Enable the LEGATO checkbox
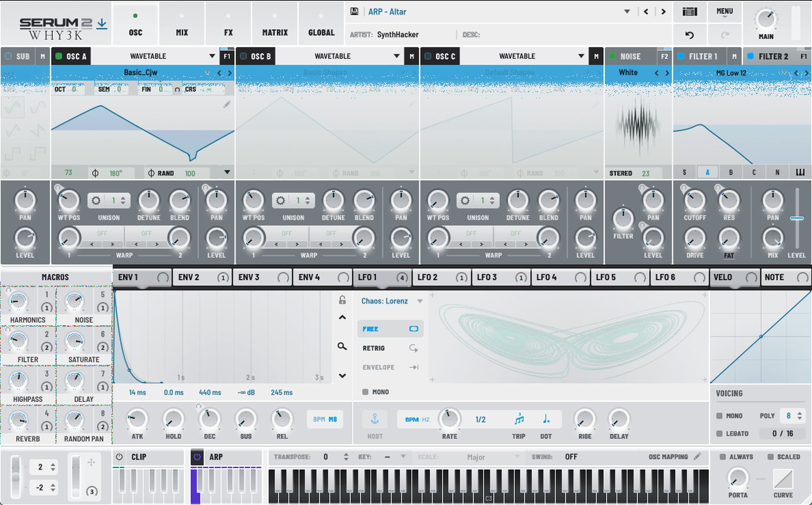The width and height of the screenshot is (812, 505). pyautogui.click(x=719, y=433)
